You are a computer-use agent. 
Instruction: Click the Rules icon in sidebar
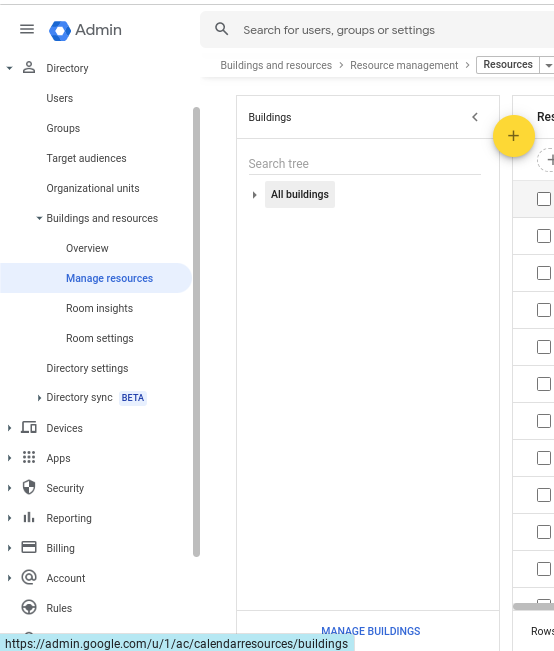pos(29,607)
